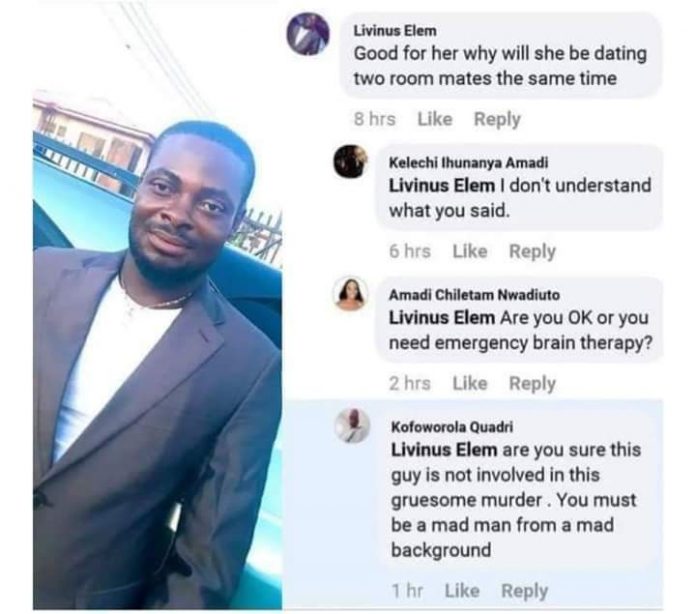Reply to the comment posted 8 hrs ago
This screenshot has height=614, width=696.
[x=497, y=119]
